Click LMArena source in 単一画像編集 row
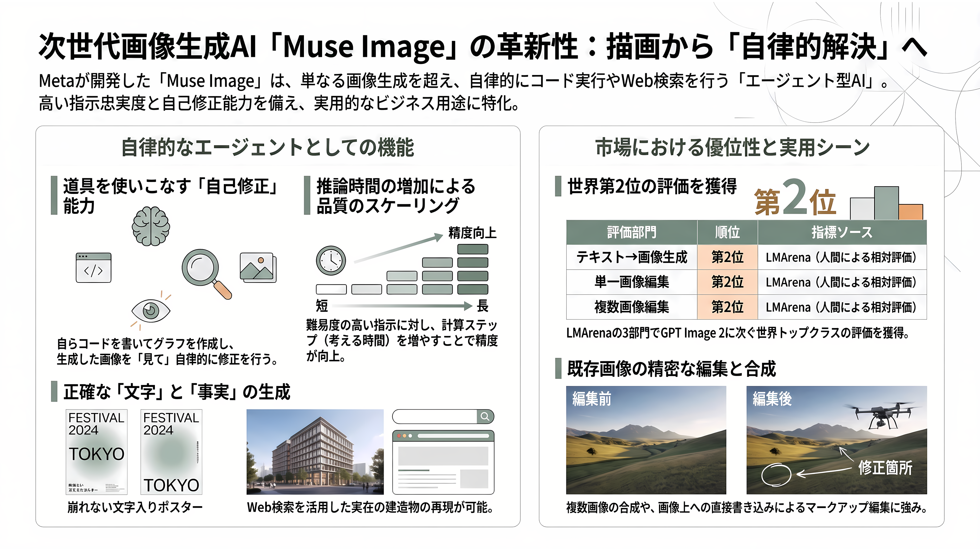Image resolution: width=980 pixels, height=551 pixels. 842,282
